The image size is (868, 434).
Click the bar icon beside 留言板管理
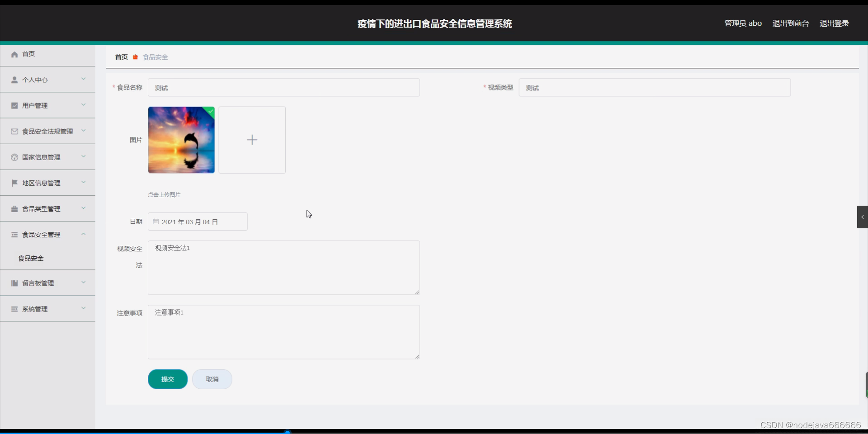pos(14,283)
